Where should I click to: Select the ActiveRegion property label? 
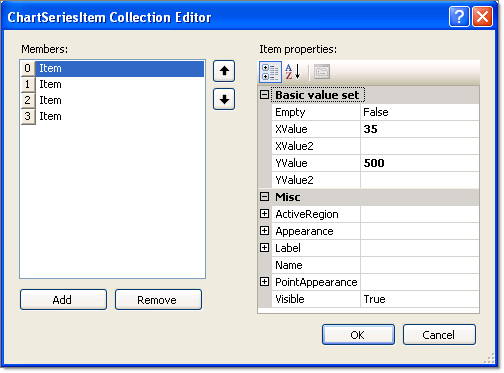click(x=307, y=214)
